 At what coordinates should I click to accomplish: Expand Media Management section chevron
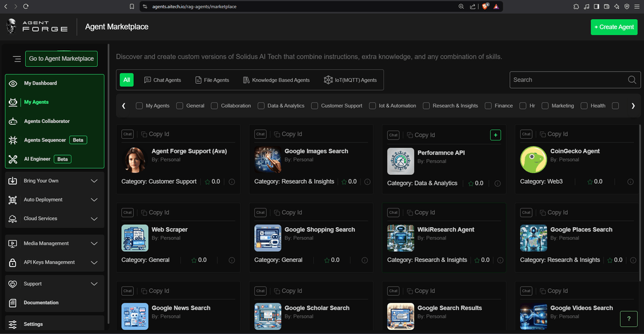point(94,243)
